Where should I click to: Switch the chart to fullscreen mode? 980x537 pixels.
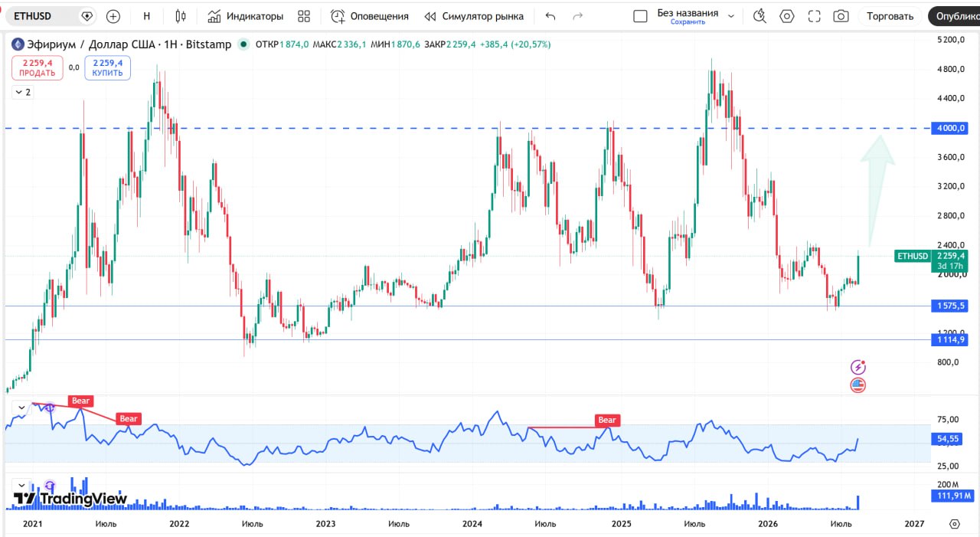[x=814, y=16]
